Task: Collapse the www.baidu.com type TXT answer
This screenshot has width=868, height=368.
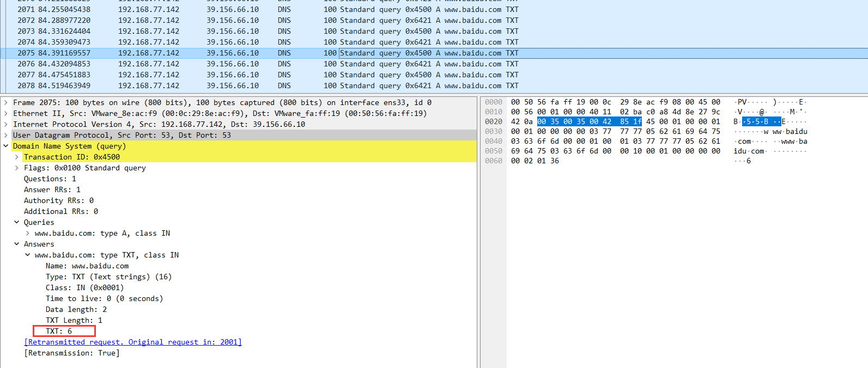Action: point(28,255)
